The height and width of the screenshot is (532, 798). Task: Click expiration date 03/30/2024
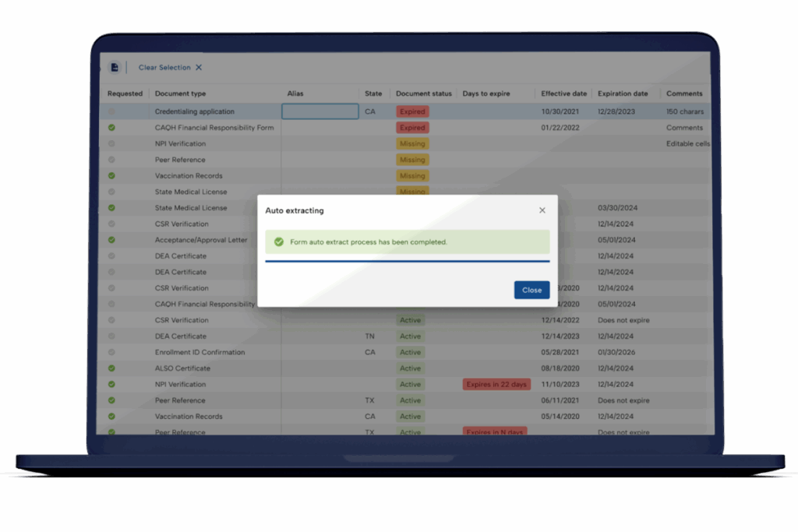coord(617,207)
